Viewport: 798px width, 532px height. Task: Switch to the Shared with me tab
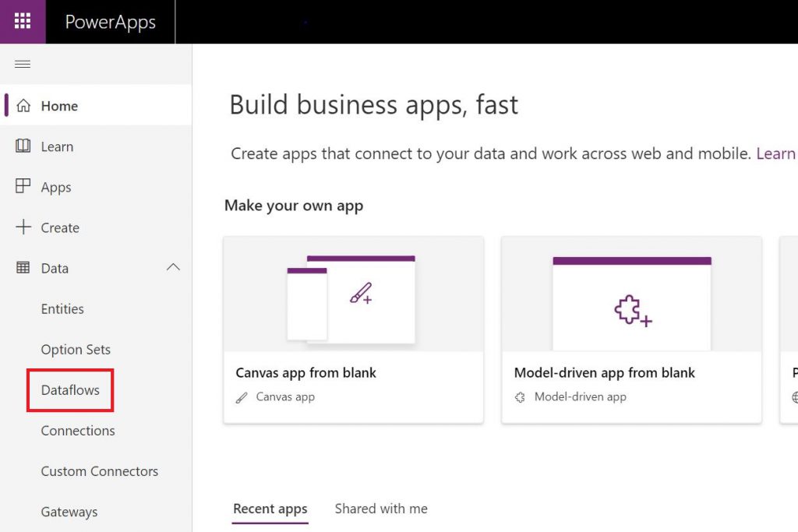pos(381,509)
